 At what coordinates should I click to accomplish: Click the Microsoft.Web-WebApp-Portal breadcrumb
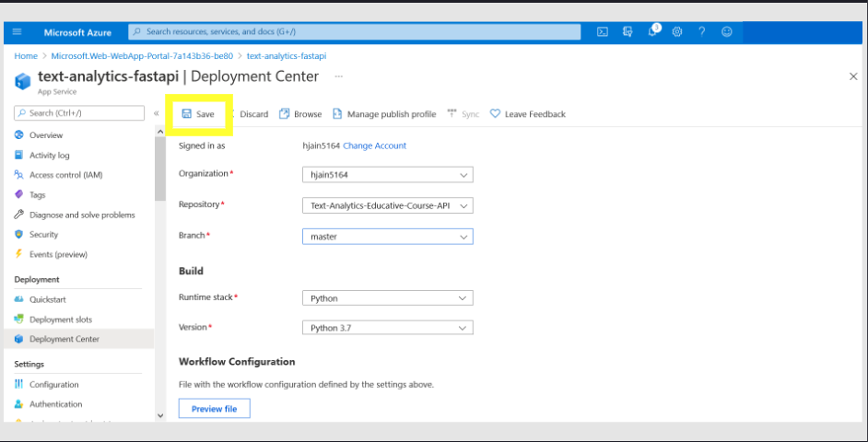(142, 56)
